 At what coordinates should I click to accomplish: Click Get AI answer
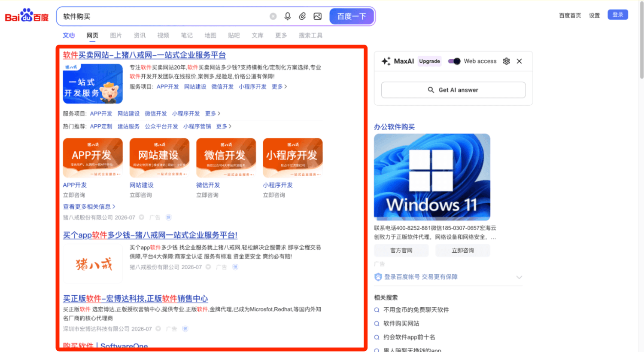click(453, 90)
